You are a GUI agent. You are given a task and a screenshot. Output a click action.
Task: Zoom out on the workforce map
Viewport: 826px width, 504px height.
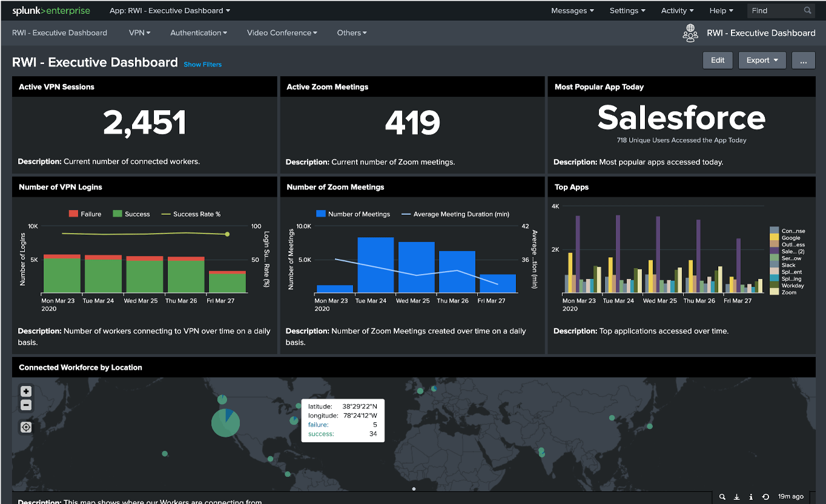[25, 405]
